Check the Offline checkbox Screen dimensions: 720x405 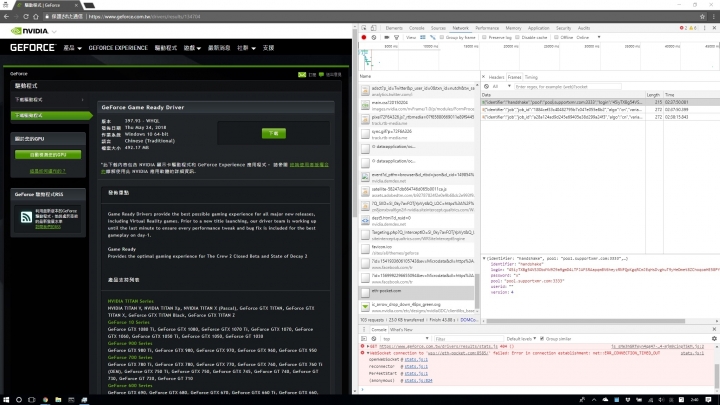point(556,37)
